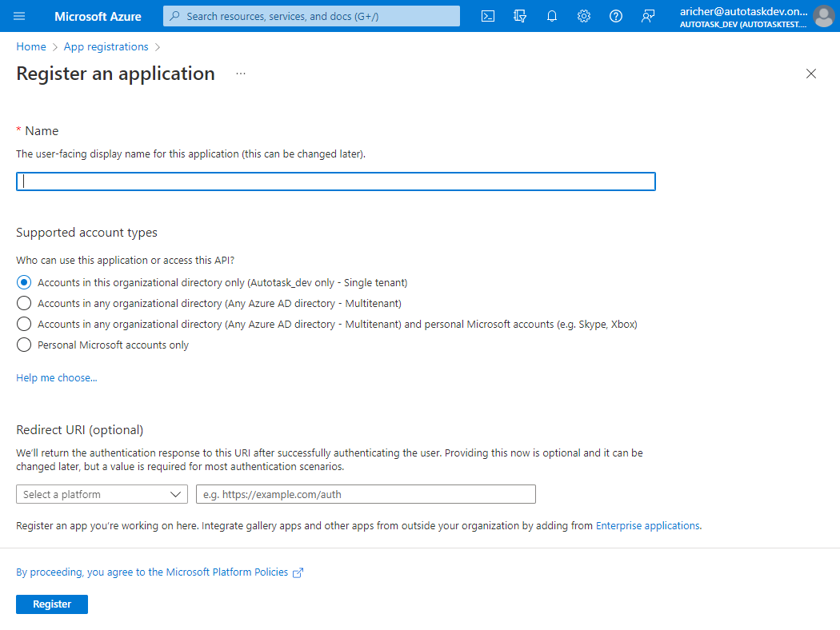Click the Register button
The width and height of the screenshot is (840, 630).
point(52,604)
